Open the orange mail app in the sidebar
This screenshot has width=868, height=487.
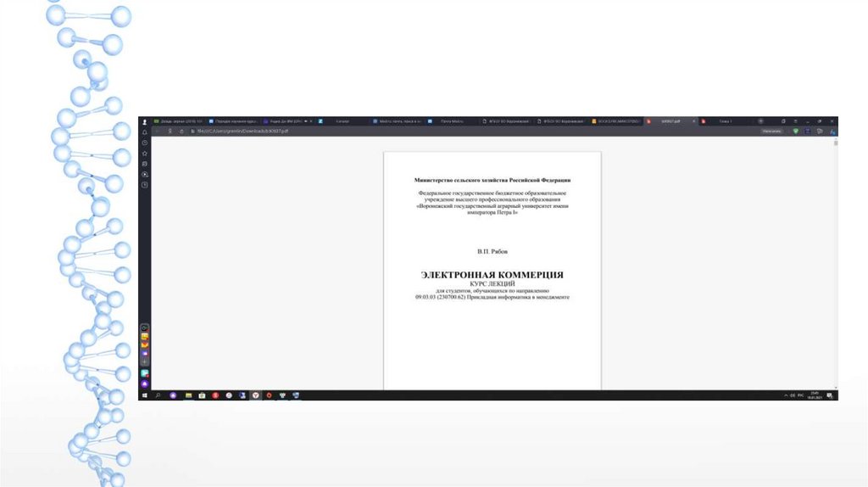(145, 344)
